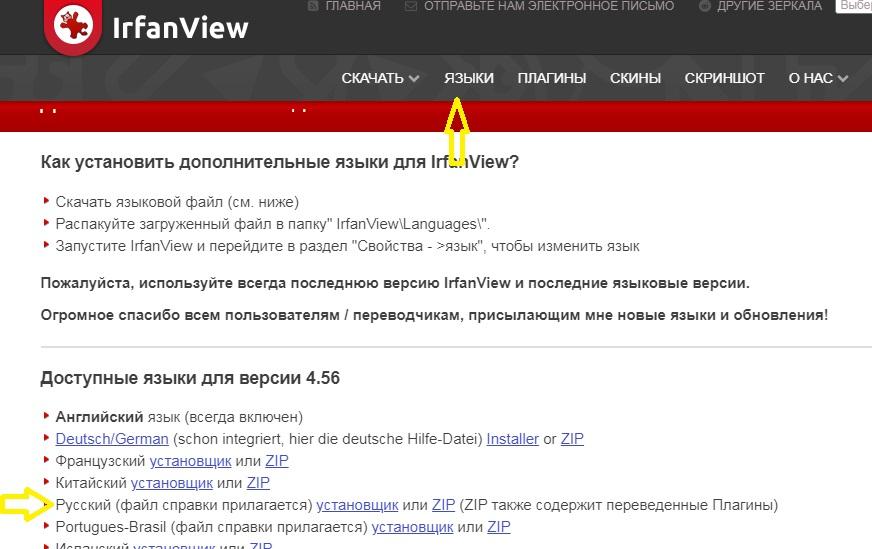Click the Пожалуйста, используйте всегда последнюю версию paragraph
This screenshot has width=872, height=549.
395,283
